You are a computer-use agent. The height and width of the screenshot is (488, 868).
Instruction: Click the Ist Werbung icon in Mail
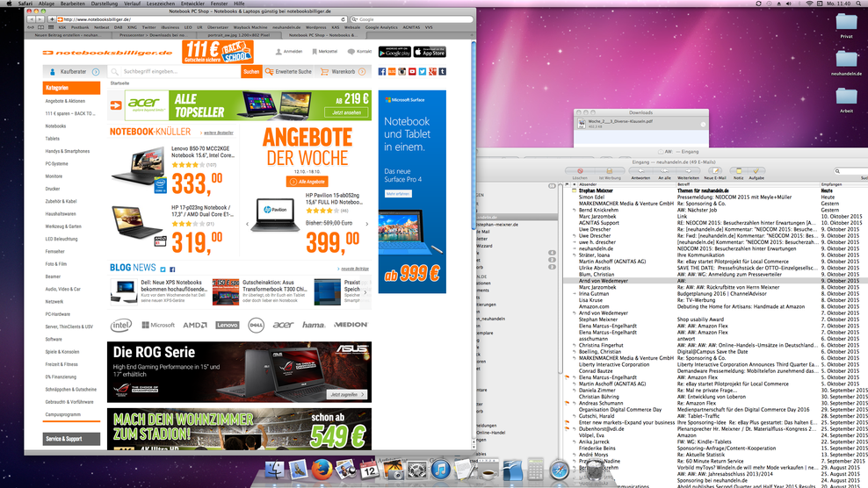click(609, 171)
